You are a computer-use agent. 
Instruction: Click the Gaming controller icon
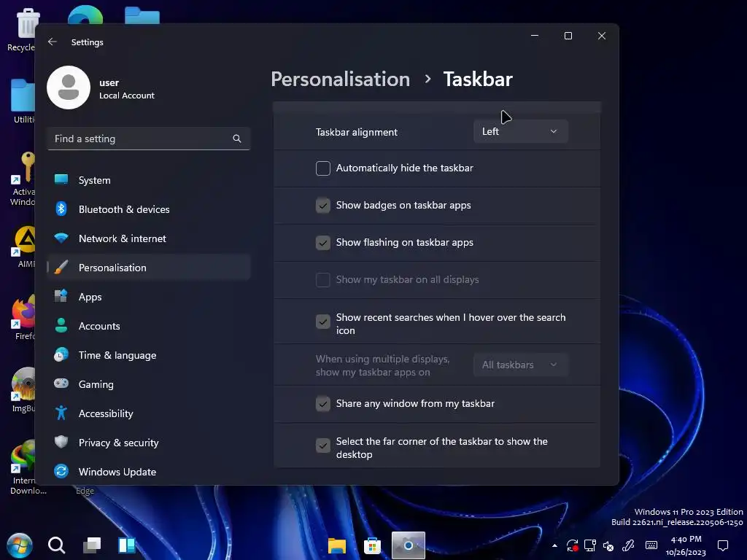point(61,384)
